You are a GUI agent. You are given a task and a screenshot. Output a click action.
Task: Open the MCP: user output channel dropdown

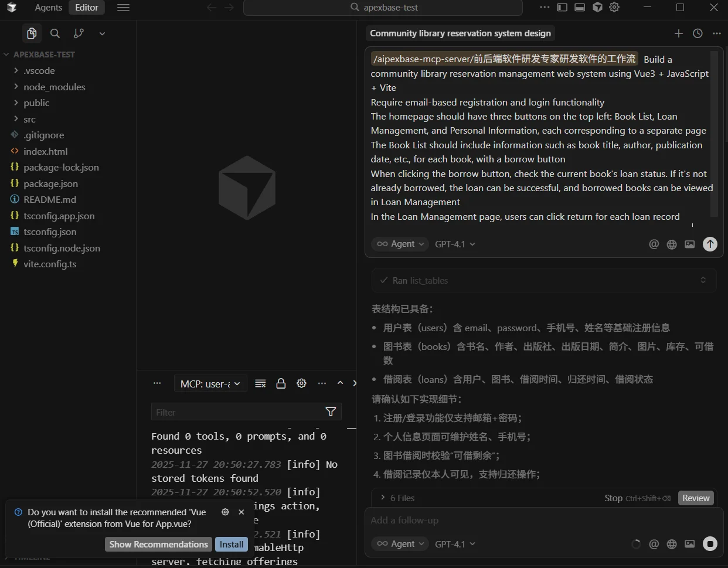210,384
